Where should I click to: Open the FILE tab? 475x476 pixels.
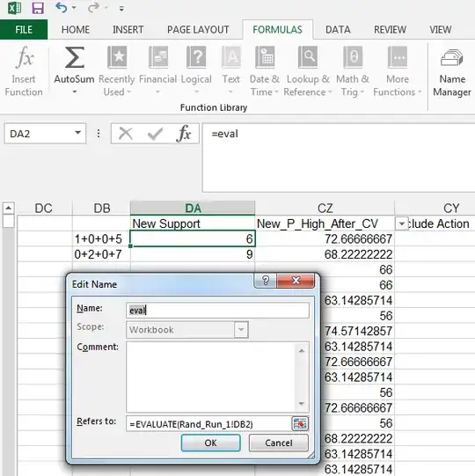coord(24,29)
